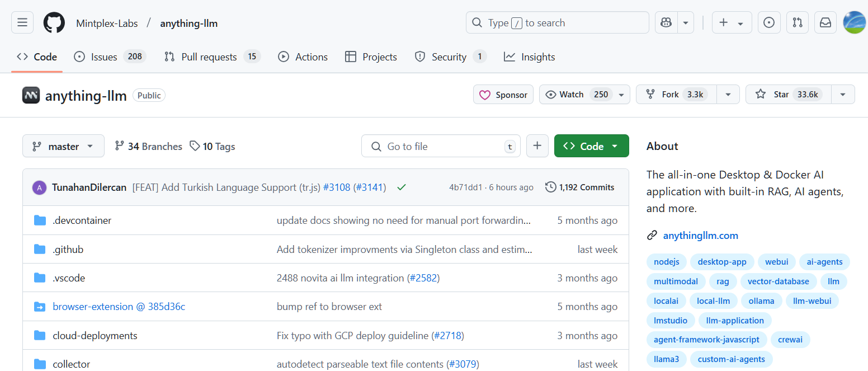
Task: Open notifications inbox
Action: click(825, 22)
